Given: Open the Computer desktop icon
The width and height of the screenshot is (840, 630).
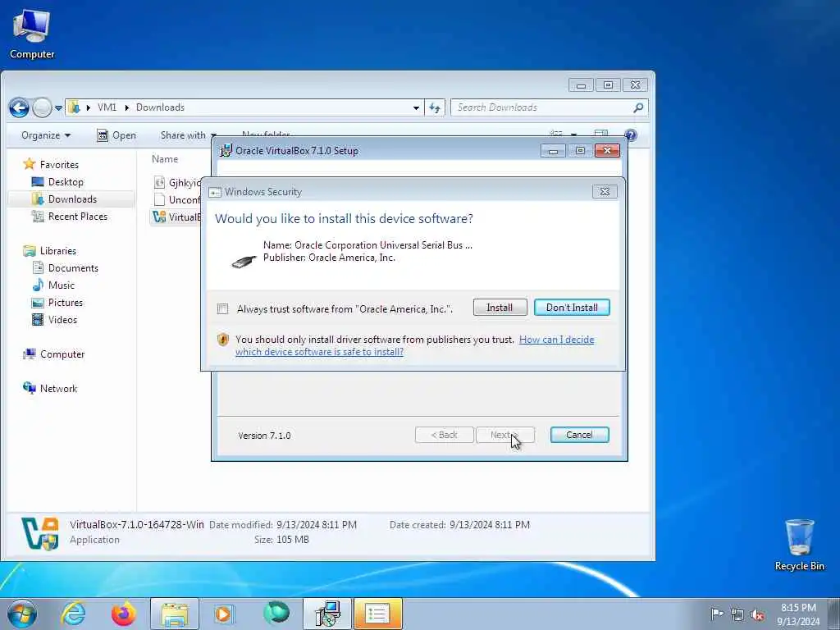Looking at the screenshot, I should [x=32, y=34].
